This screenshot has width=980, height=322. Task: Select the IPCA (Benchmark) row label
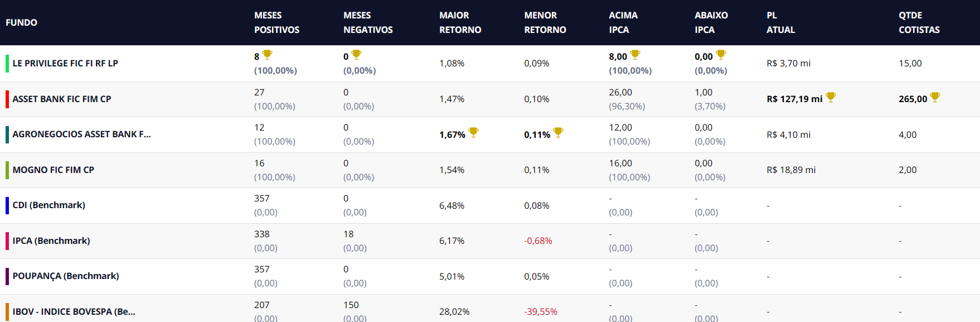click(51, 241)
